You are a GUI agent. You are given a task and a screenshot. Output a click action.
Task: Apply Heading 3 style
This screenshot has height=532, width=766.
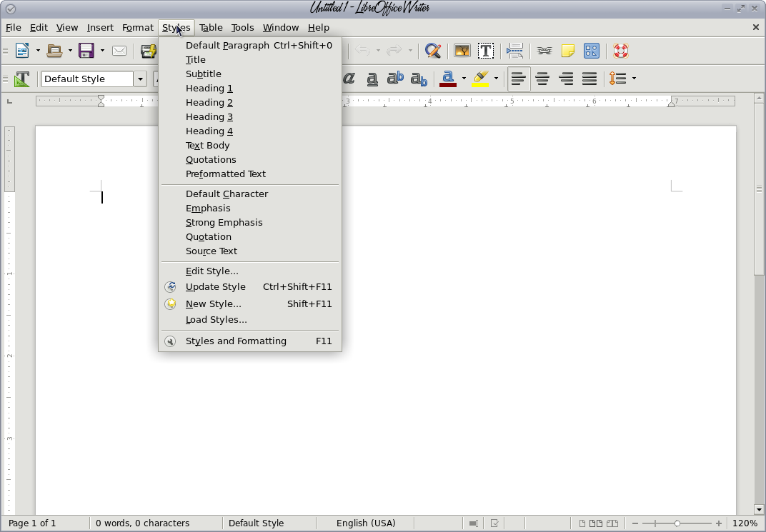(x=250, y=116)
